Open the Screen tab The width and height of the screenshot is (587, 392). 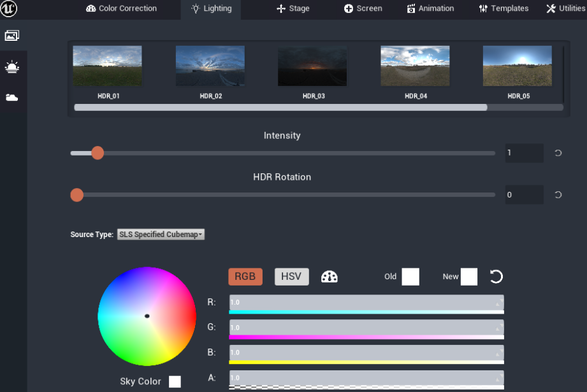point(363,8)
